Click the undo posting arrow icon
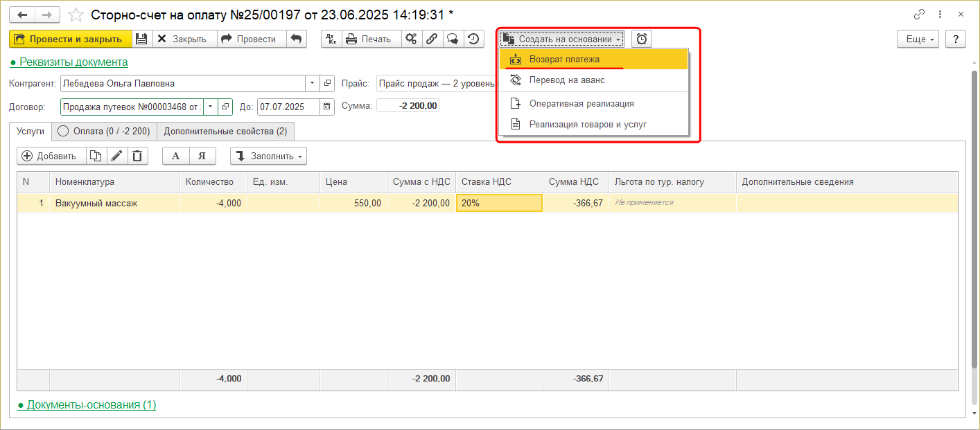 click(x=296, y=39)
